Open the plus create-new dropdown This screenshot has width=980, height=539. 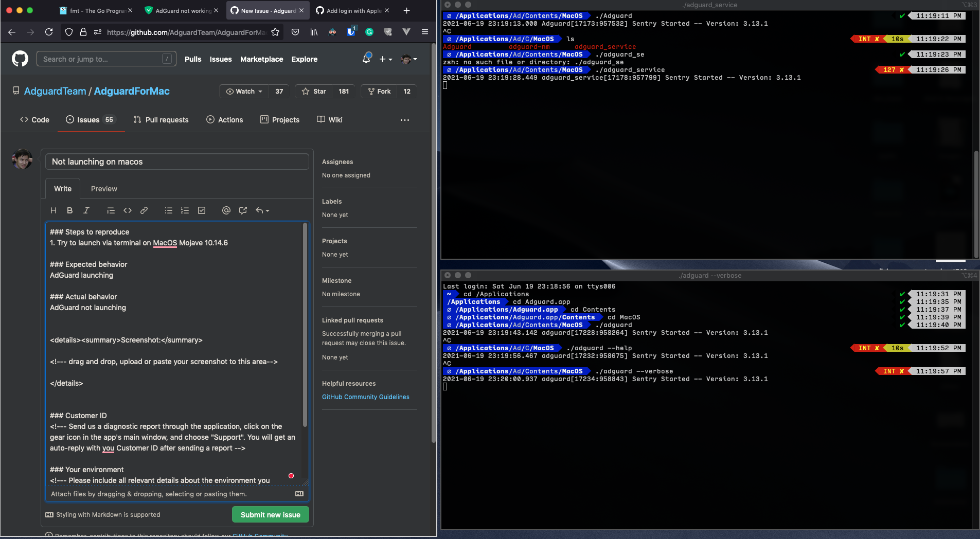point(386,59)
